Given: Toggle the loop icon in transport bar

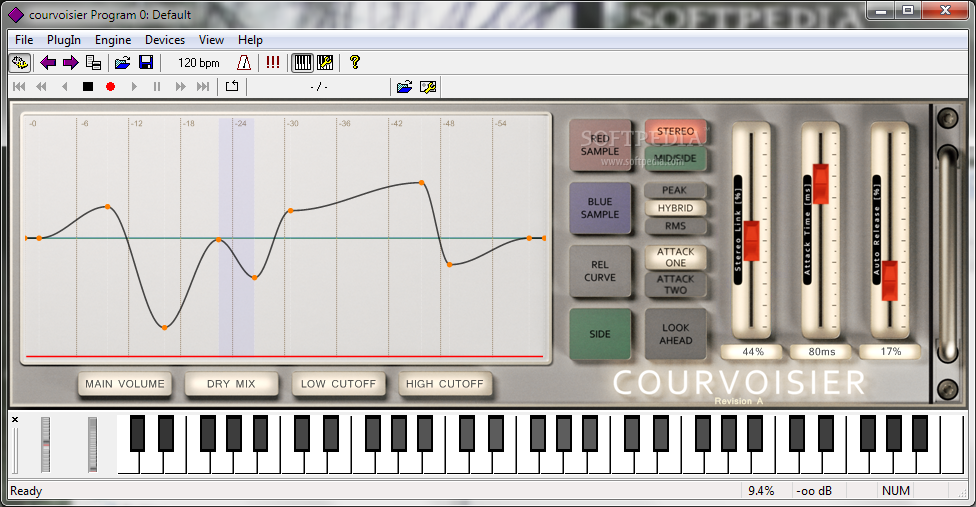Looking at the screenshot, I should (x=232, y=86).
